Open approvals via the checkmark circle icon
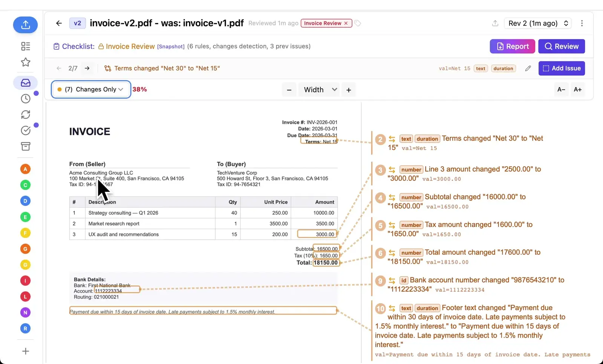 pyautogui.click(x=25, y=130)
